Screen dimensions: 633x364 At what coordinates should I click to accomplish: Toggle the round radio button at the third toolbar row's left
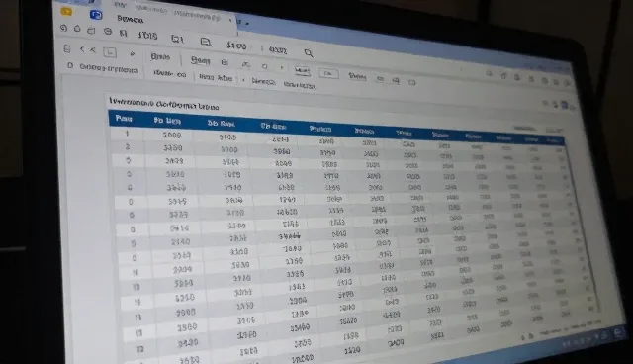click(70, 65)
